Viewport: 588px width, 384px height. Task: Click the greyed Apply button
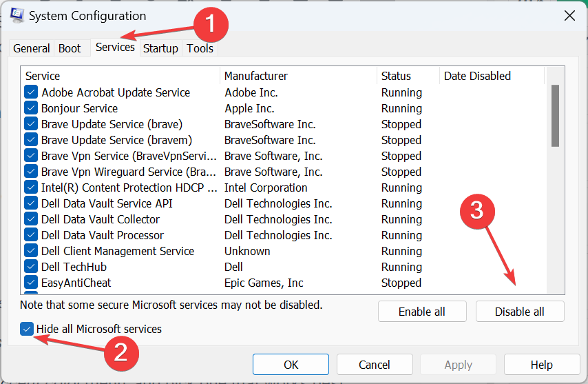pyautogui.click(x=459, y=365)
